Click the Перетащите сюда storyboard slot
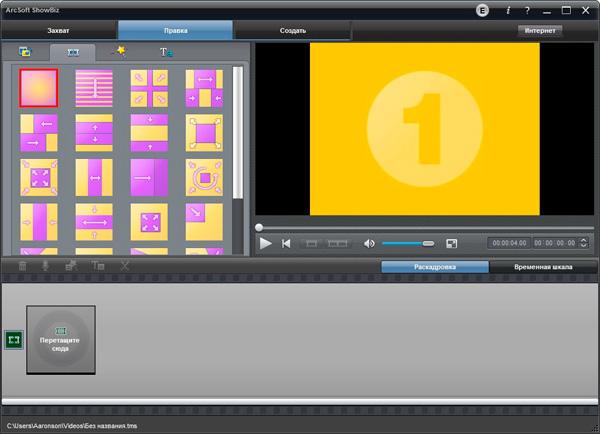Viewport: 600px width, 434px height. point(61,340)
